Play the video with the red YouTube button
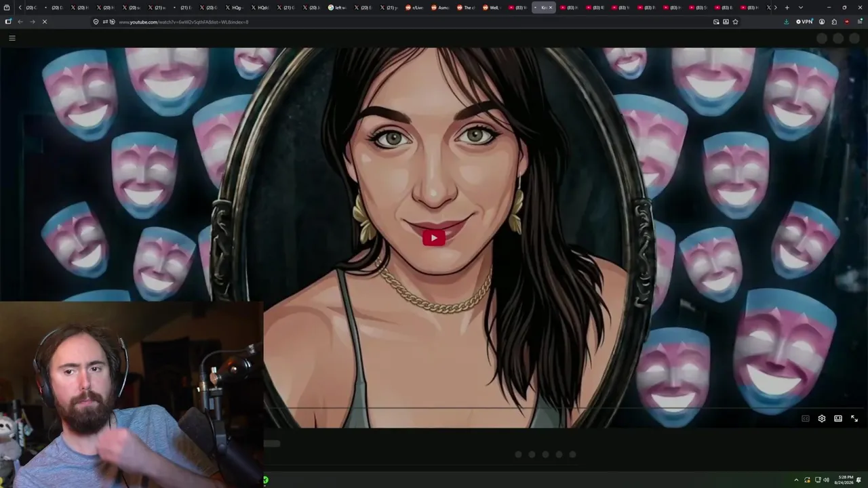Image resolution: width=868 pixels, height=488 pixels. click(x=434, y=238)
